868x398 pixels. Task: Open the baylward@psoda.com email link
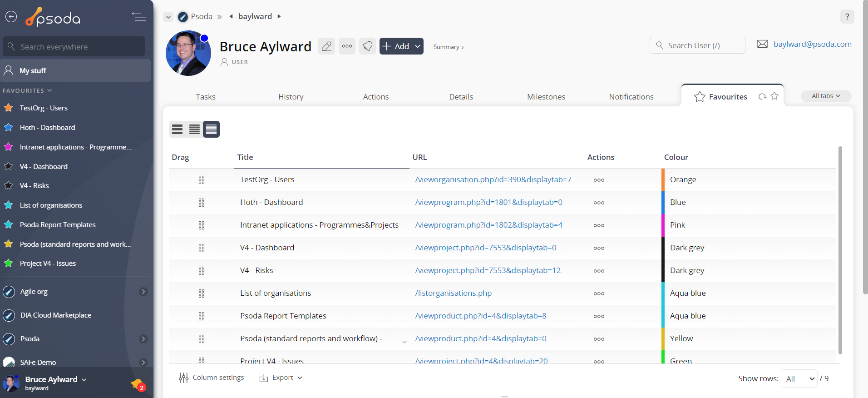(x=813, y=44)
